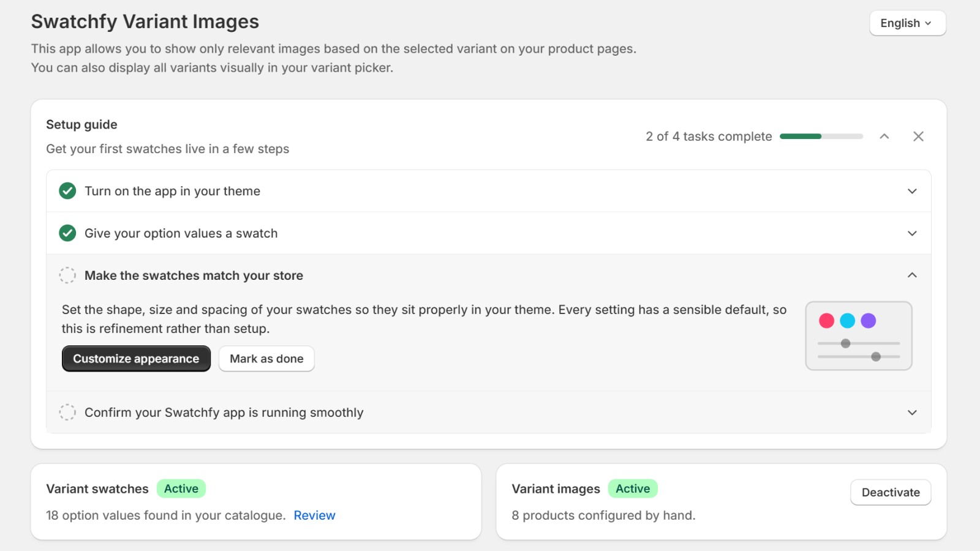Viewport: 980px width, 551px height.
Task: Click the swatch settings illustration thumbnail
Action: [x=859, y=335]
